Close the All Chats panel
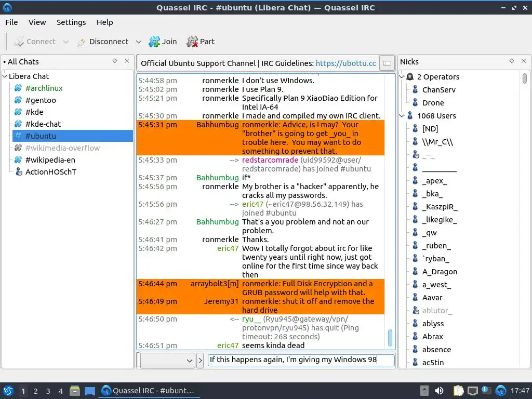 (x=127, y=61)
